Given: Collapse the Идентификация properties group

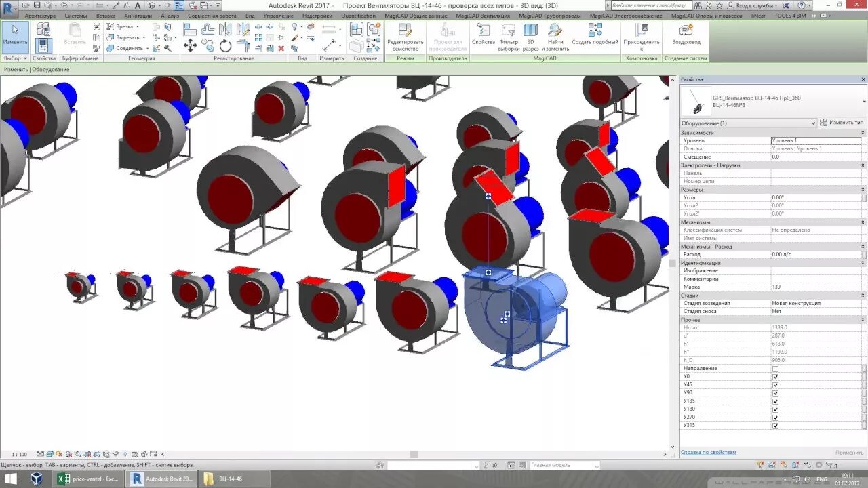Looking at the screenshot, I should coord(863,263).
